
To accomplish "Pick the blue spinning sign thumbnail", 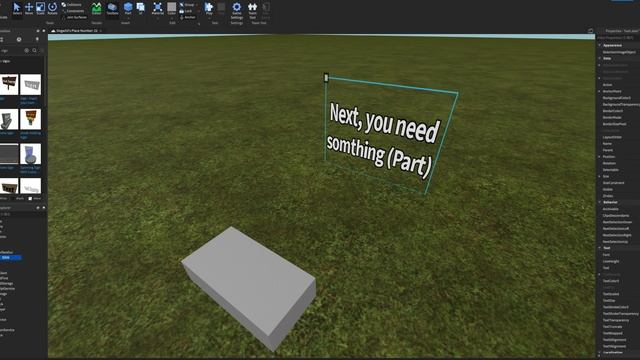I will [30, 154].
